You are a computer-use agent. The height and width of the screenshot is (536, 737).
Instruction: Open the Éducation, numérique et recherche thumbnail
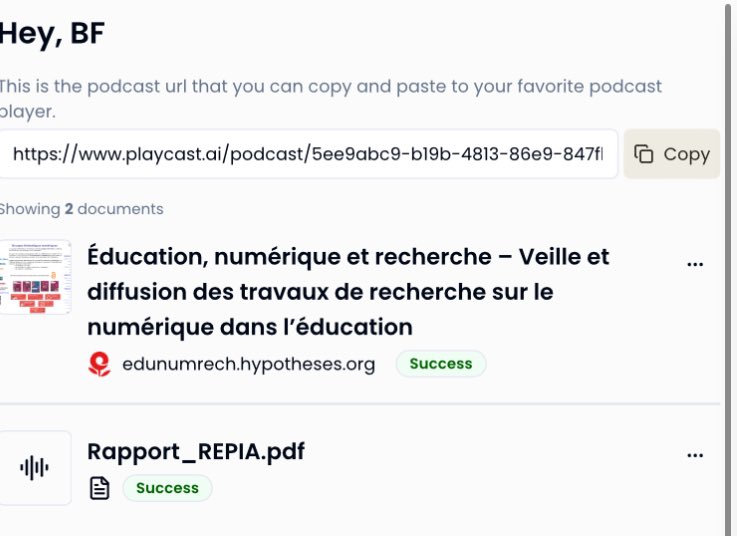pyautogui.click(x=36, y=277)
